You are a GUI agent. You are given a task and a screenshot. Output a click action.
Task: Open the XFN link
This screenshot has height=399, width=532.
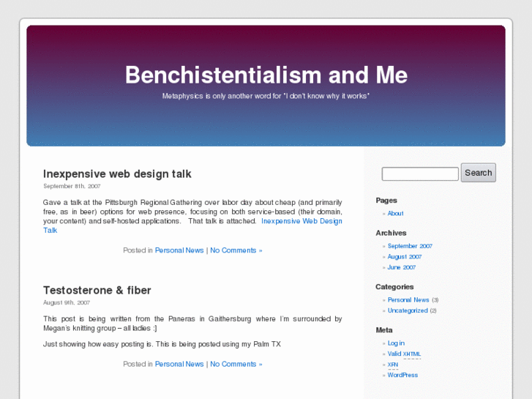click(x=393, y=365)
